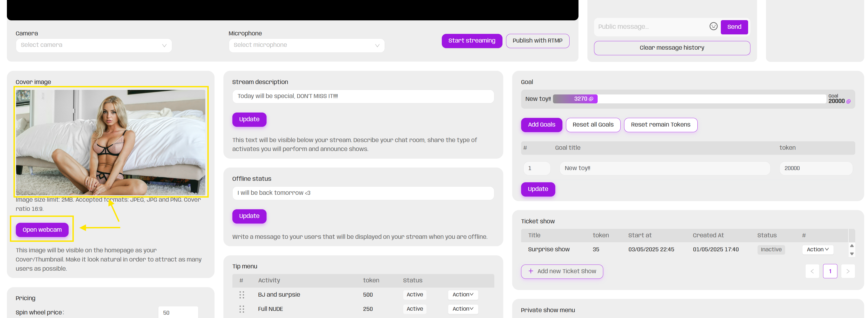Click previous page arrow in Ticket show

pos(812,271)
